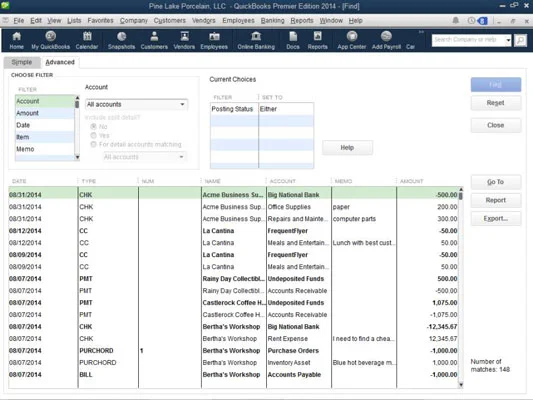Switch to the Advanced tab
533x400 pixels.
pyautogui.click(x=60, y=62)
